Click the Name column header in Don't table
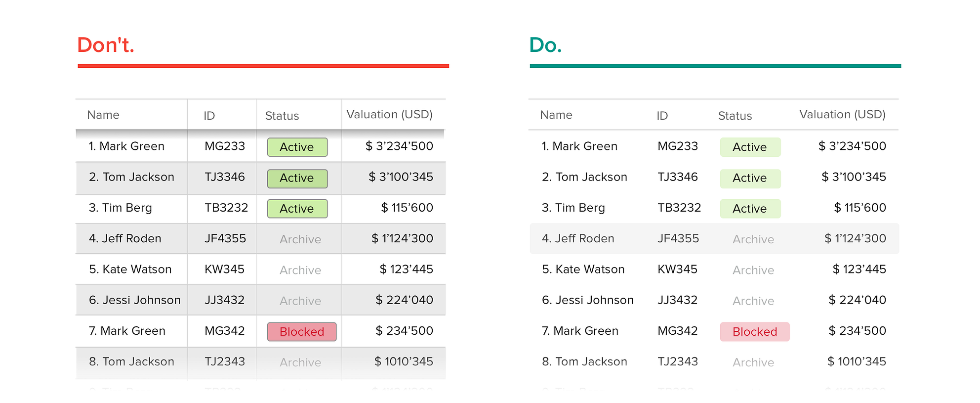Screen dimensions: 980x403 [x=103, y=115]
